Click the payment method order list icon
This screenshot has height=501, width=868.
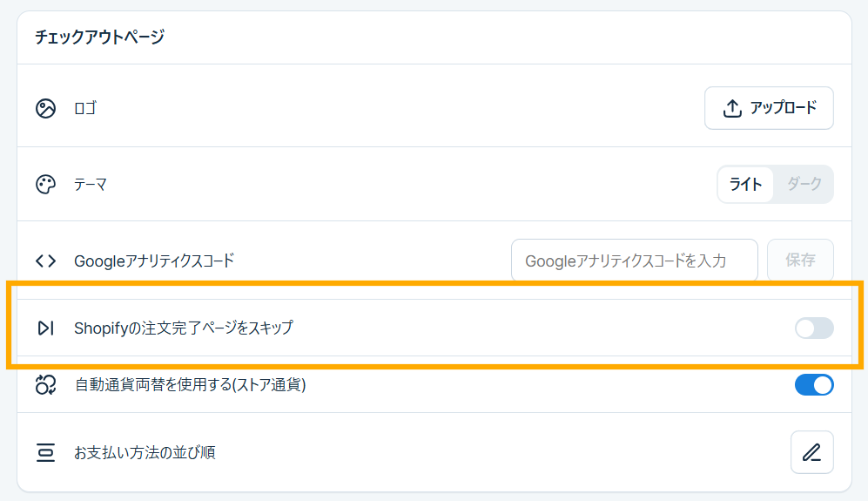45,452
